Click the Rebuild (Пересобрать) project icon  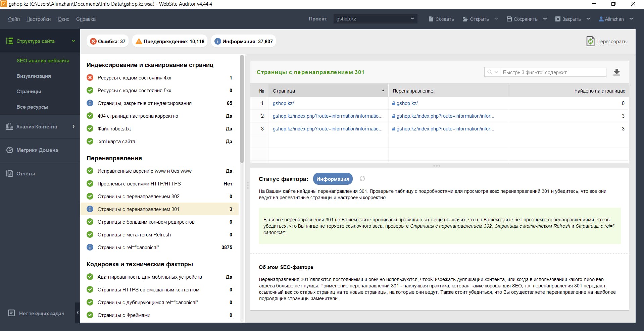[x=590, y=41]
